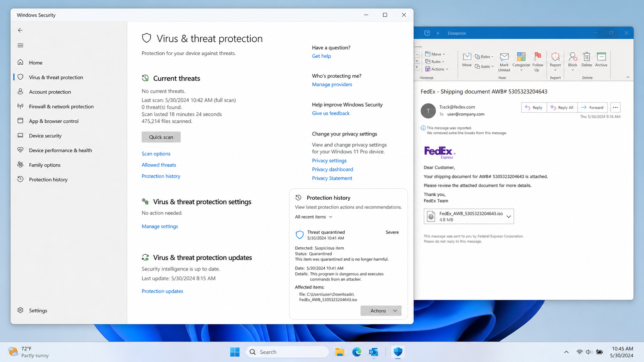Click the sender avatar with letter T

click(x=428, y=111)
